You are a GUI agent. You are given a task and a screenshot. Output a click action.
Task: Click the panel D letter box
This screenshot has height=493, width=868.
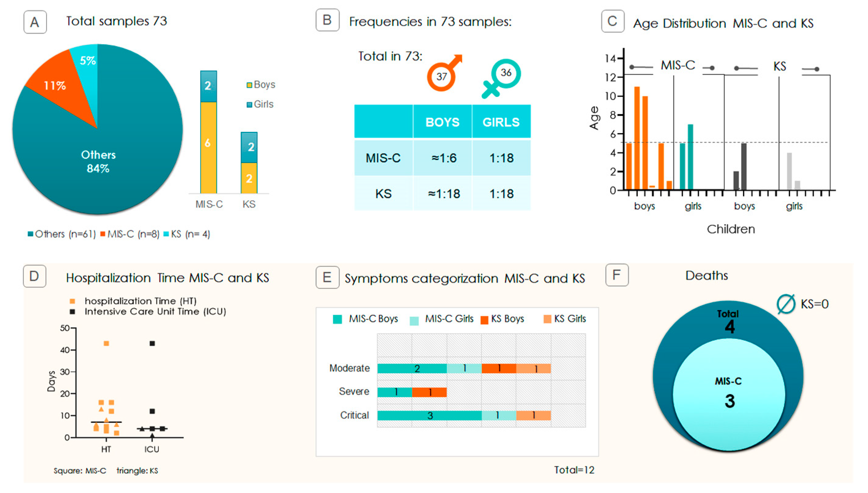click(35, 276)
